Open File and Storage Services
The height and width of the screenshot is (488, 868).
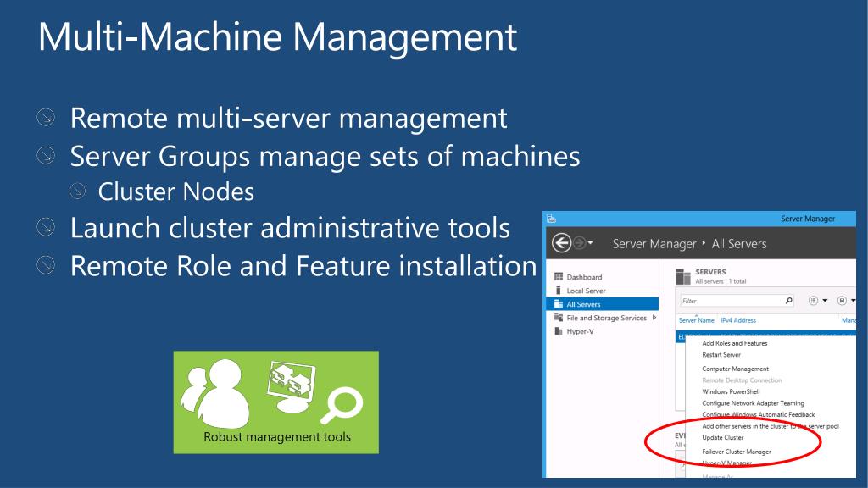[x=606, y=318]
